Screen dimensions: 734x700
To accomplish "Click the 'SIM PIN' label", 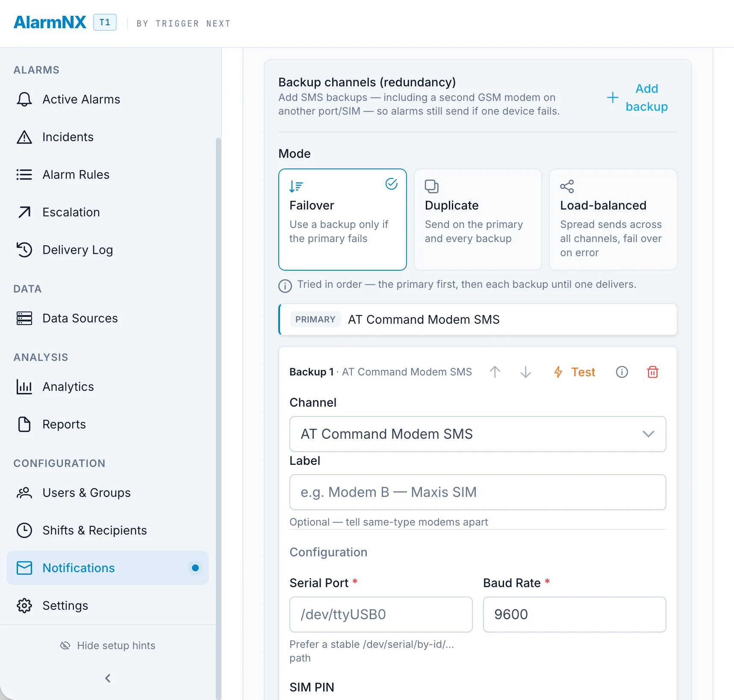I will click(312, 687).
